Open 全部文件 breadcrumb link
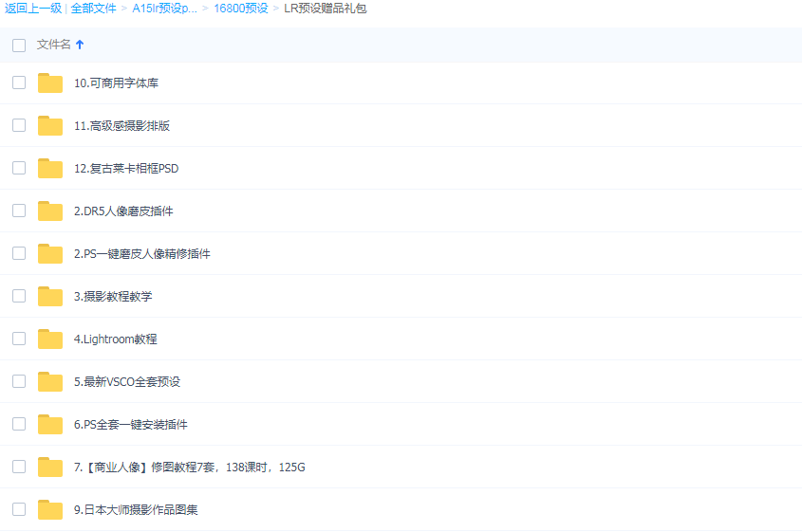Image resolution: width=802 pixels, height=532 pixels. click(94, 9)
